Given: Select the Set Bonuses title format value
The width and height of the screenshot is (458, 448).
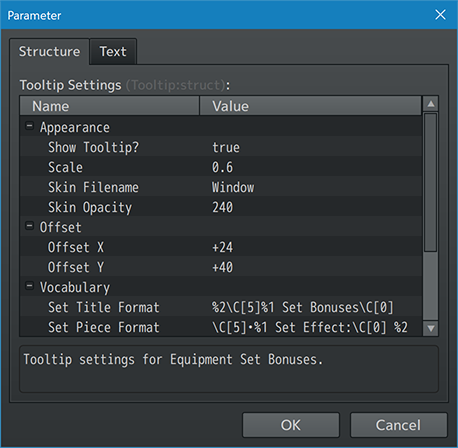Looking at the screenshot, I should (x=303, y=307).
